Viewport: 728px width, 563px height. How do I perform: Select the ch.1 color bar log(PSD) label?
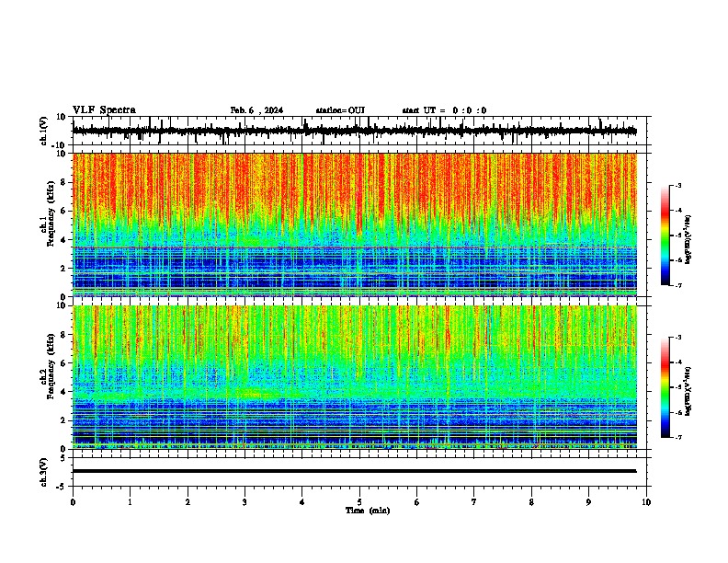[688, 240]
